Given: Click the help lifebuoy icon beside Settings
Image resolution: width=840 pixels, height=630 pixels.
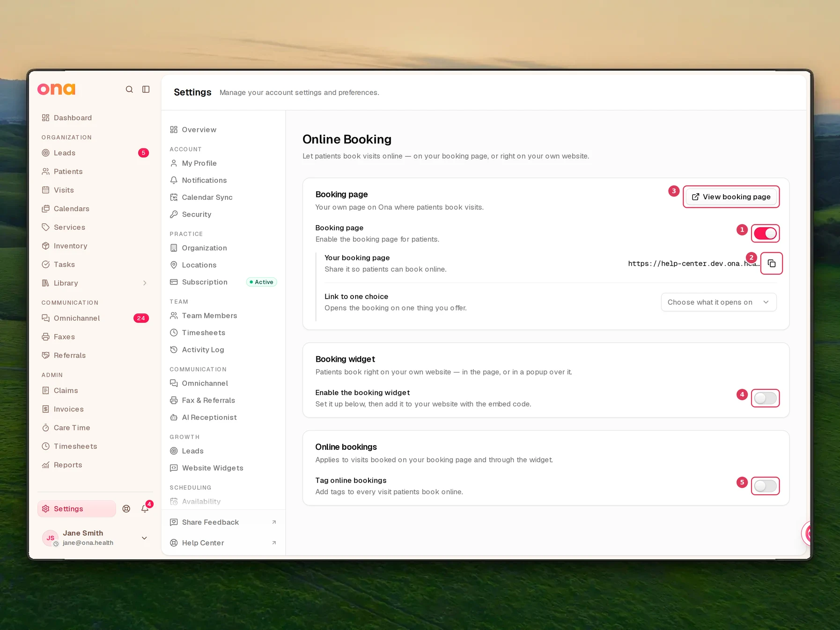Looking at the screenshot, I should [x=126, y=509].
